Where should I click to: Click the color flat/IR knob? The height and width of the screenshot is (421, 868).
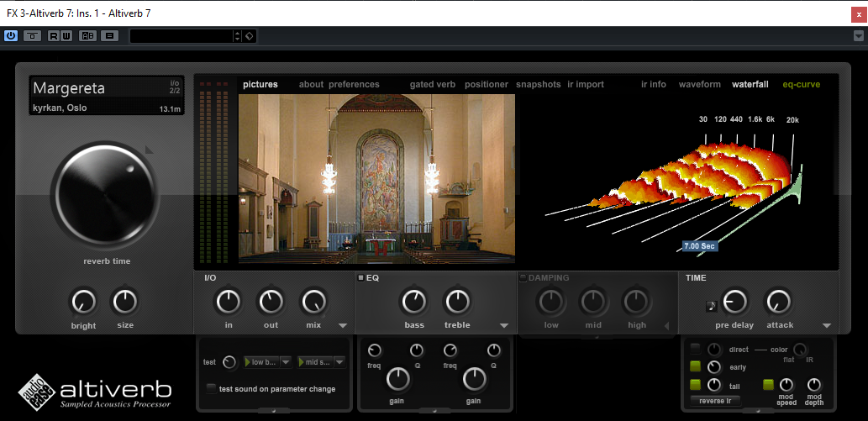point(800,350)
